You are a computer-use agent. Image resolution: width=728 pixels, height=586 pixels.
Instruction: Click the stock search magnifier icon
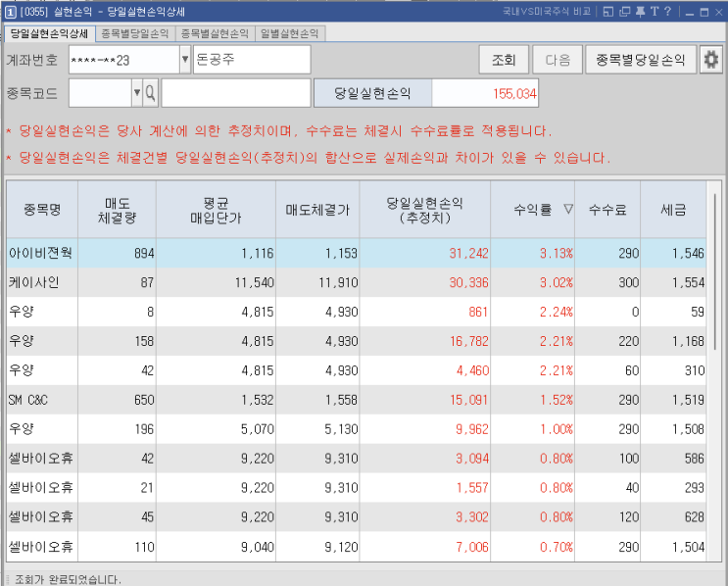click(x=150, y=93)
